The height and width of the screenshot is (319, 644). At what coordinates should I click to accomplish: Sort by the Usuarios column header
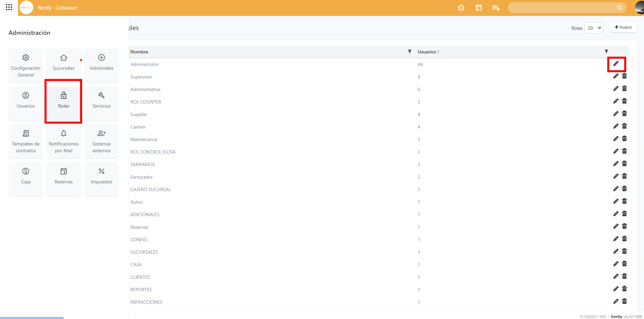click(427, 52)
